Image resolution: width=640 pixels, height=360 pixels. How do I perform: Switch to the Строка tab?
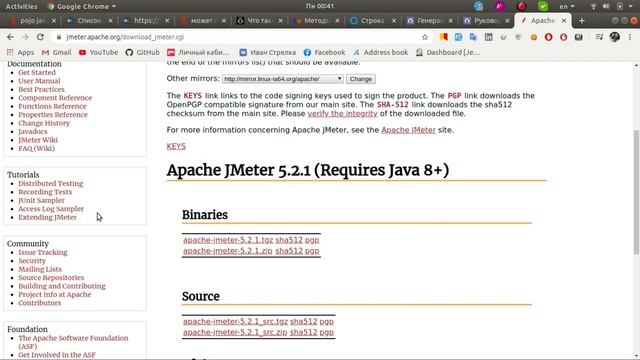pos(372,20)
